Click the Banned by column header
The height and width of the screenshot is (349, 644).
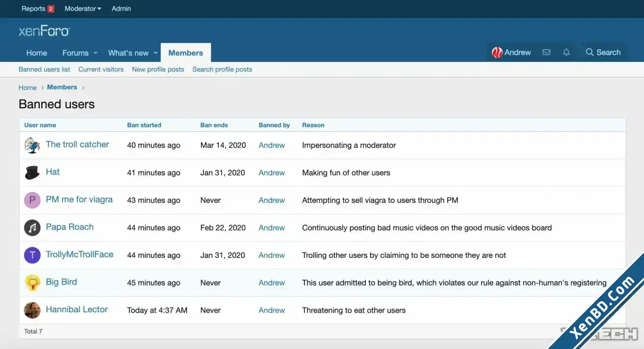(x=274, y=125)
